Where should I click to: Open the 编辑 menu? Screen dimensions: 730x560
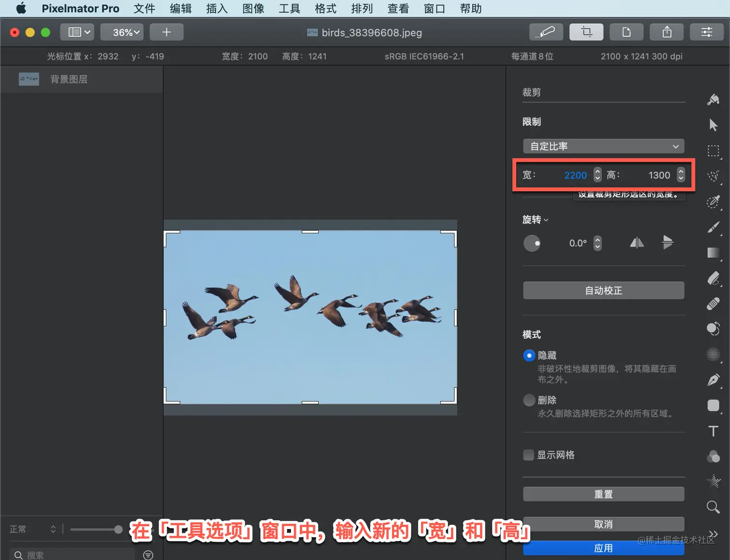[x=181, y=9]
